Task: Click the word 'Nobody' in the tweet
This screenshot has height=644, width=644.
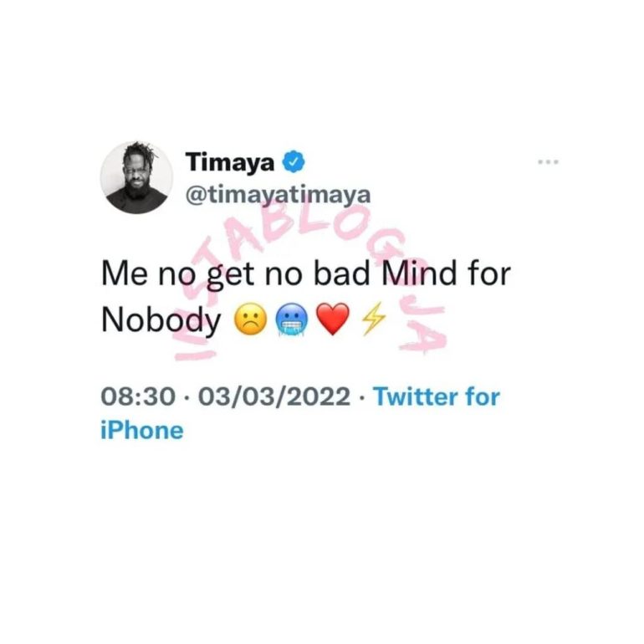Action: [x=161, y=320]
